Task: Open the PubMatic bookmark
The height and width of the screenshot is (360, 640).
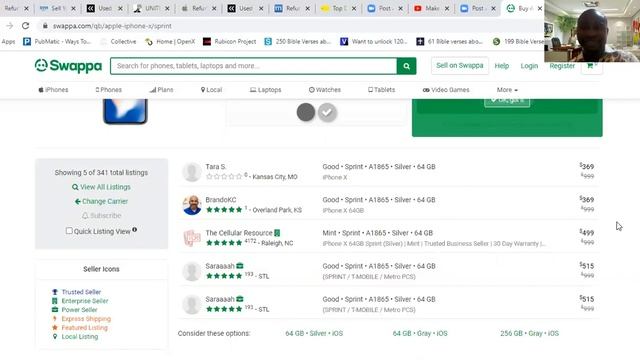Action: click(57, 42)
